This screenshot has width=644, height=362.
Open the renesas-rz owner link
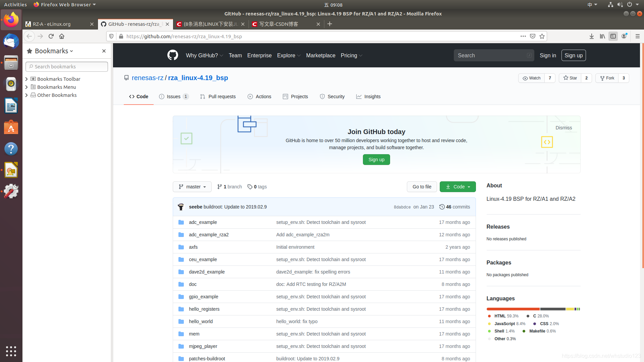[x=148, y=78]
